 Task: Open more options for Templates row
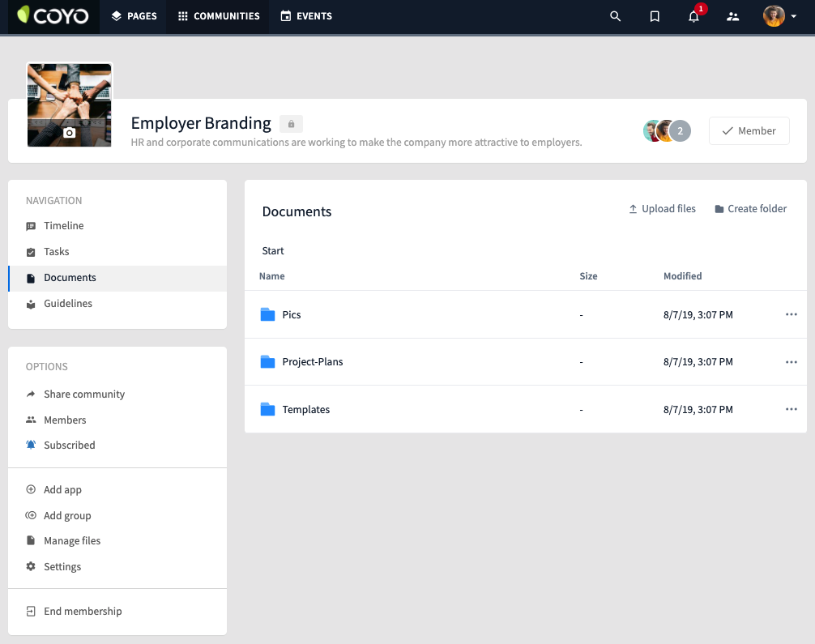click(791, 410)
